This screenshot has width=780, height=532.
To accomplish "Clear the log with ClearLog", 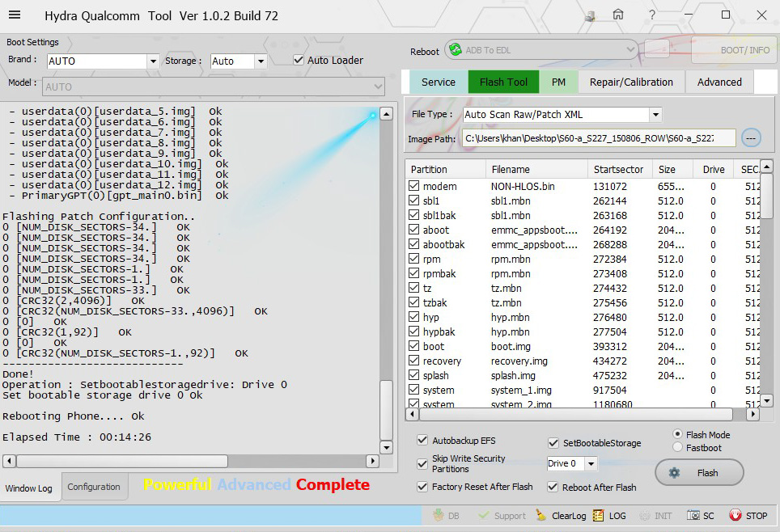I will click(x=562, y=516).
